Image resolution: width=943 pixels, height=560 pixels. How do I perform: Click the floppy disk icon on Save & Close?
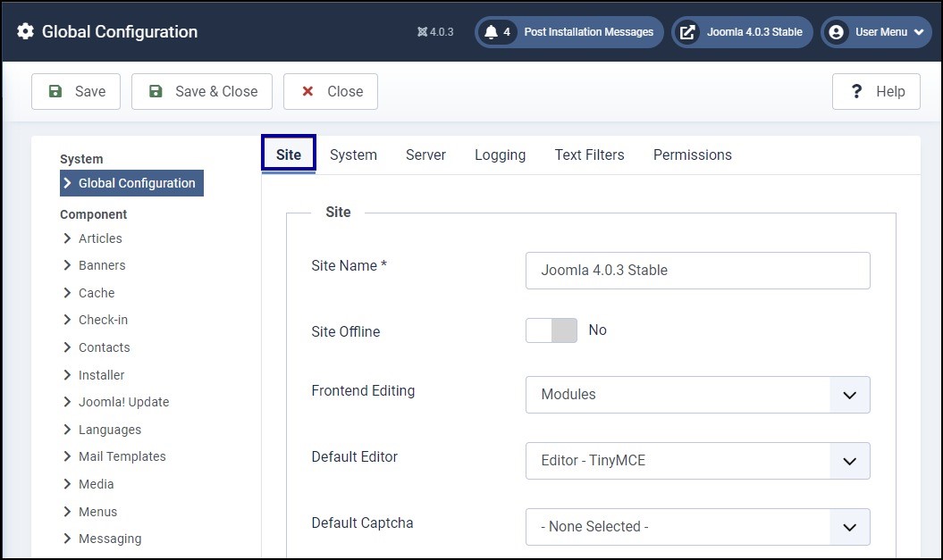(x=156, y=91)
